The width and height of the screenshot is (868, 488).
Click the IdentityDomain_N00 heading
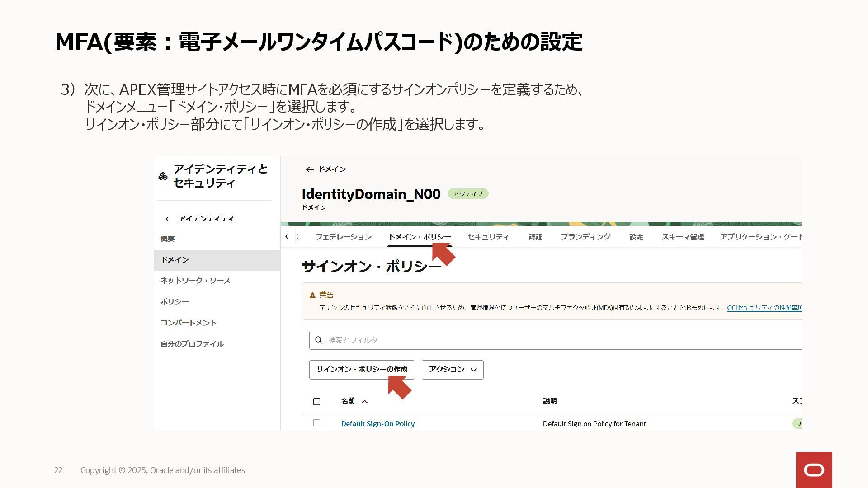click(371, 194)
